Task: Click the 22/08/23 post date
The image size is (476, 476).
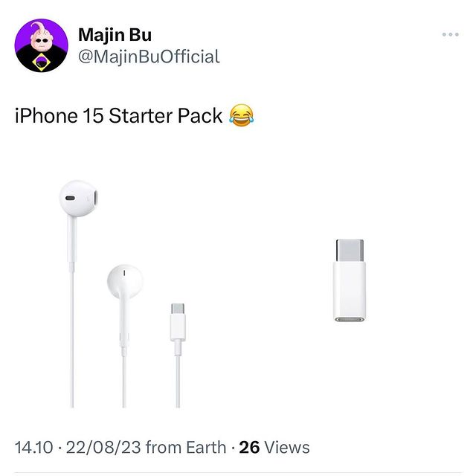Action: pos(103,448)
